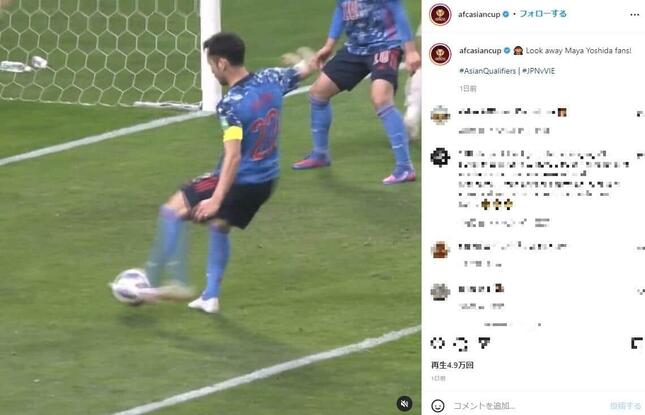Save the post with the bookmark icon
645x415 pixels.
(637, 343)
